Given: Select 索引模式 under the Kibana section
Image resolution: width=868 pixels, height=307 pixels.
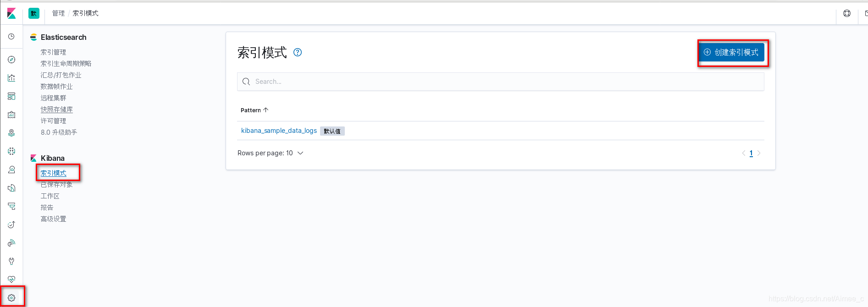Looking at the screenshot, I should [53, 173].
